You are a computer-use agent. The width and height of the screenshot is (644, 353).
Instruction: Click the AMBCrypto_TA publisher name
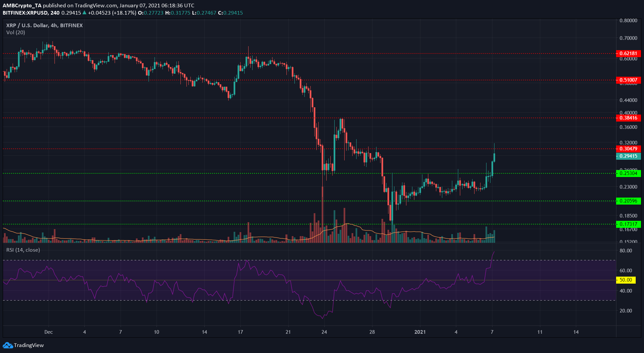click(x=22, y=6)
